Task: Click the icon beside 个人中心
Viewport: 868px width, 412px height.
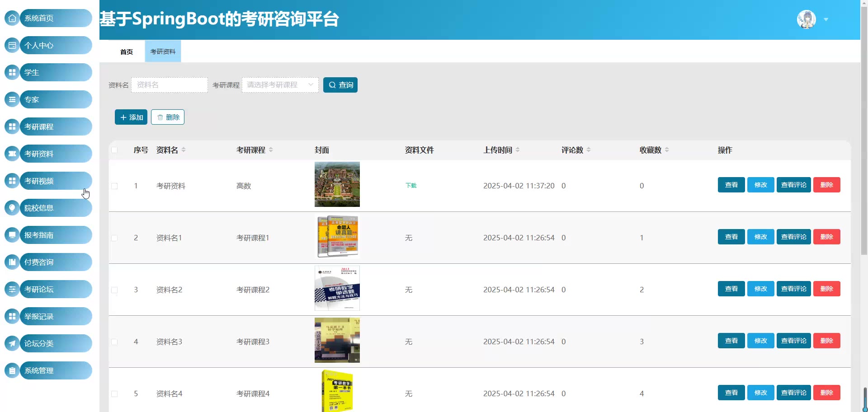Action: (x=12, y=45)
